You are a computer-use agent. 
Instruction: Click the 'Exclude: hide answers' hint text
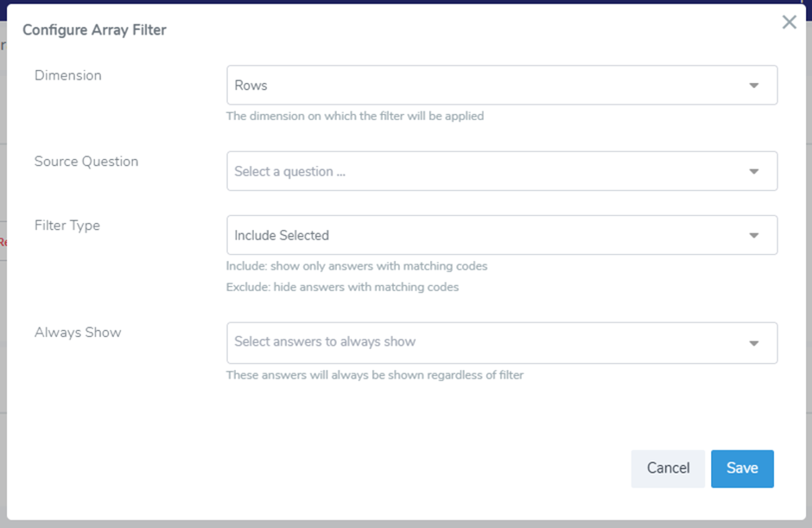[x=342, y=287]
